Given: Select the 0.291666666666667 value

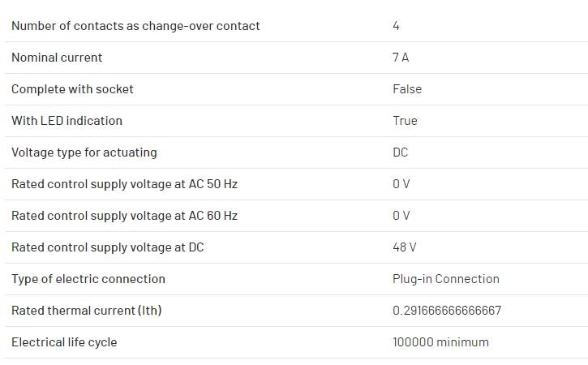Looking at the screenshot, I should (447, 310).
